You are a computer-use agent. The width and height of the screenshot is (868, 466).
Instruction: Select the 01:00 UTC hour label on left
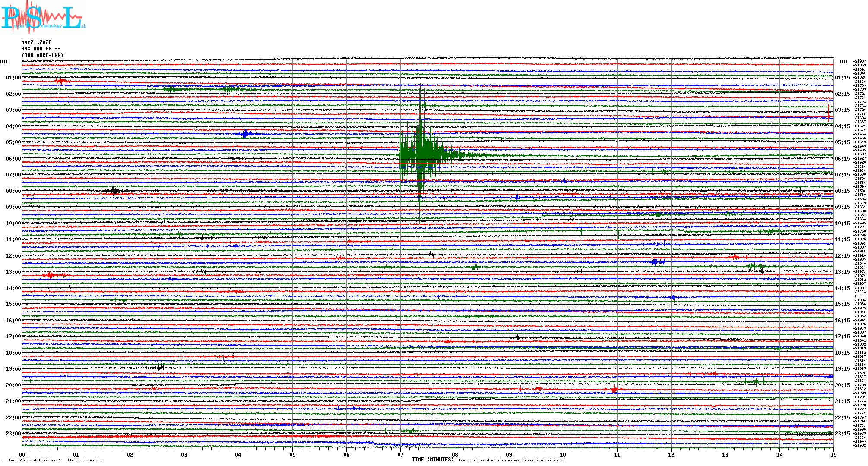[13, 78]
